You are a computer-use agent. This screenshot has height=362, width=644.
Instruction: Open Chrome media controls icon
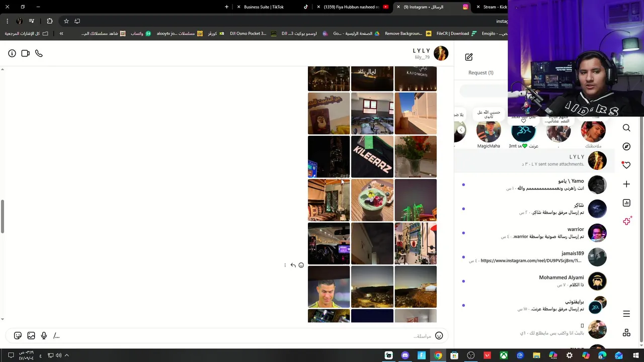click(x=31, y=21)
